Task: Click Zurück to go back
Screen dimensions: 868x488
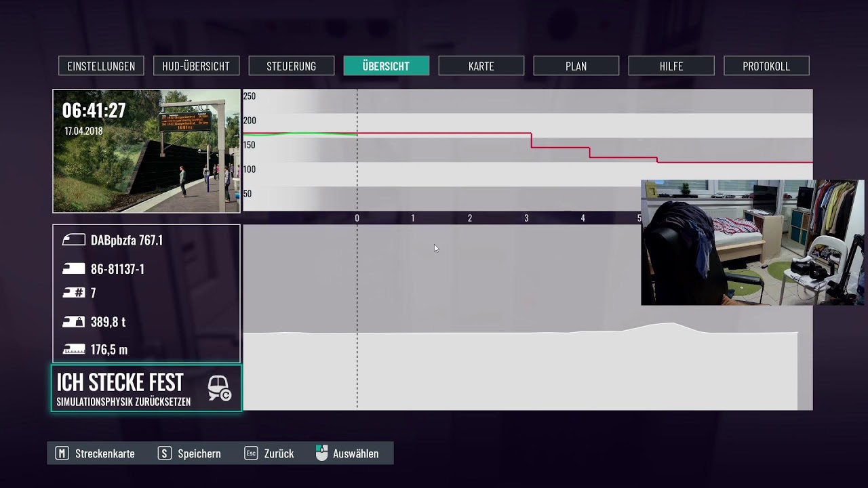Action: (279, 453)
